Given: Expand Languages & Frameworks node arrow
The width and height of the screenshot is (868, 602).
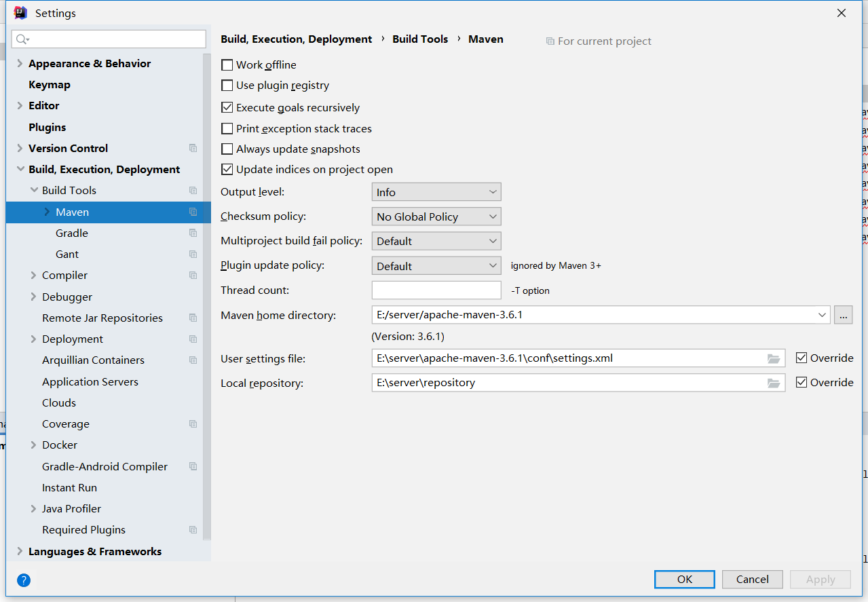Looking at the screenshot, I should click(20, 551).
